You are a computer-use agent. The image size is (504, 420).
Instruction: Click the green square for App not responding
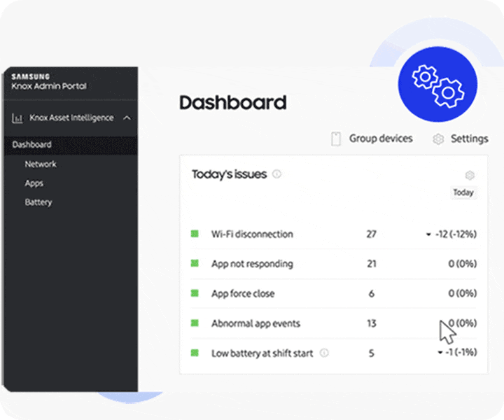coord(195,263)
